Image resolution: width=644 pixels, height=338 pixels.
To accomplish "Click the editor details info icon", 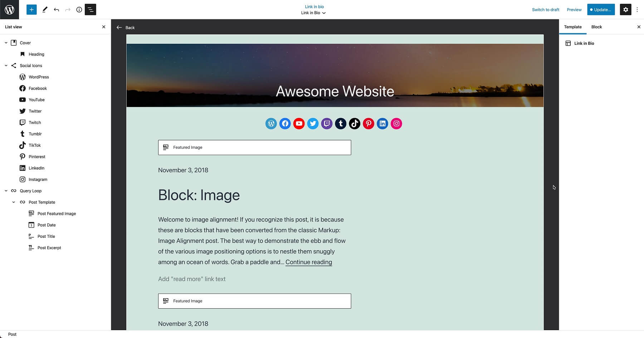I will pos(79,9).
